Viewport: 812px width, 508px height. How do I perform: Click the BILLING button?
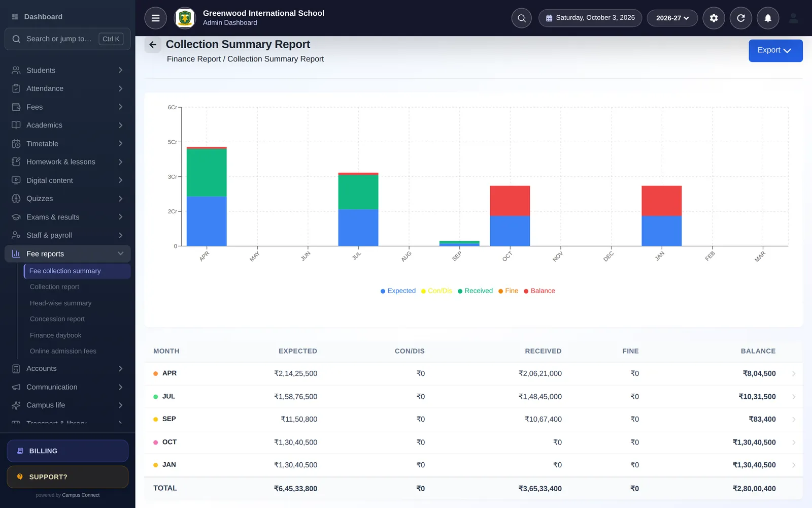(x=67, y=451)
